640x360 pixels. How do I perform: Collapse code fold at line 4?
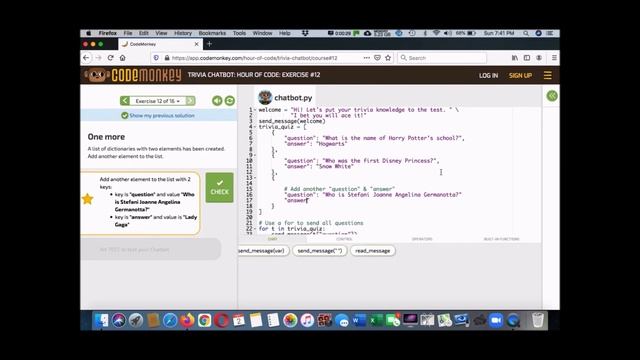pyautogui.click(x=256, y=127)
